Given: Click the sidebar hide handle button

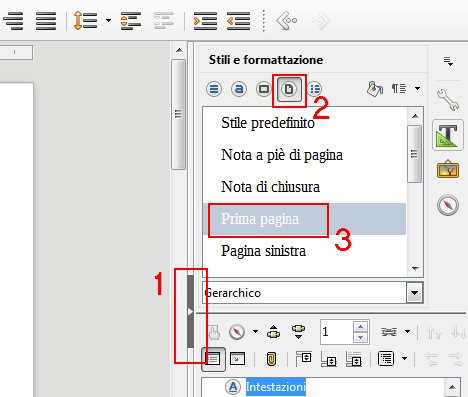Looking at the screenshot, I should point(190,312).
